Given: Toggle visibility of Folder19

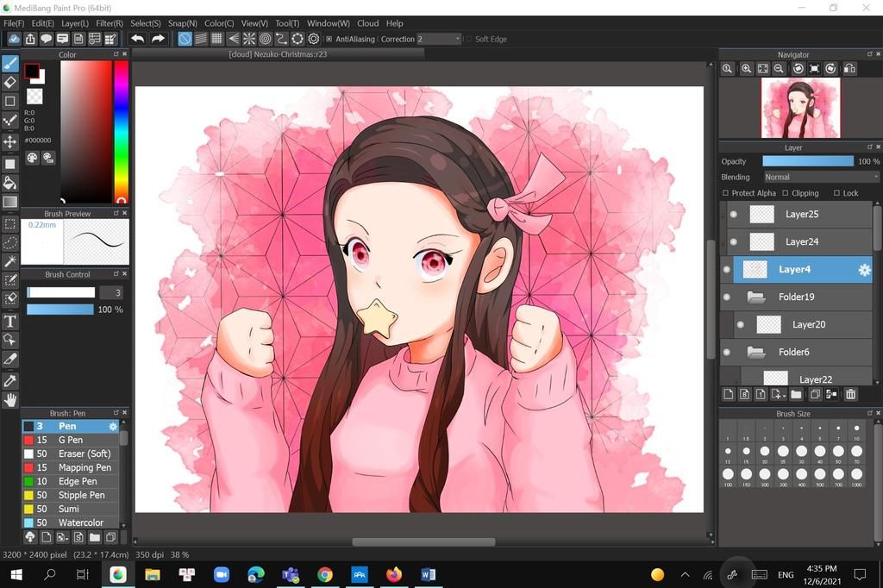Looking at the screenshot, I should click(x=726, y=297).
